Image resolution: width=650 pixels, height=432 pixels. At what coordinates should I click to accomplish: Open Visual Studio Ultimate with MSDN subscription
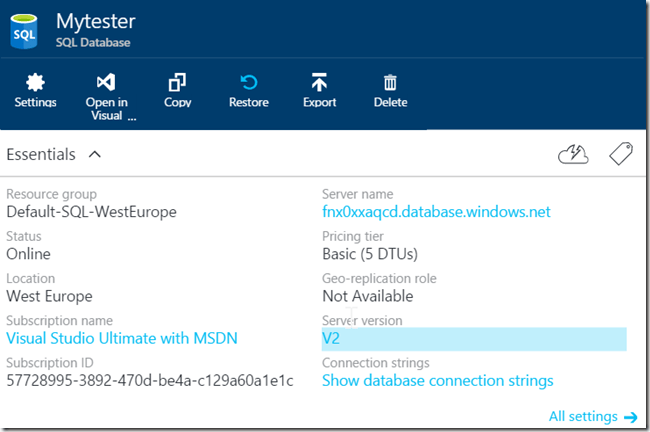pos(122,338)
